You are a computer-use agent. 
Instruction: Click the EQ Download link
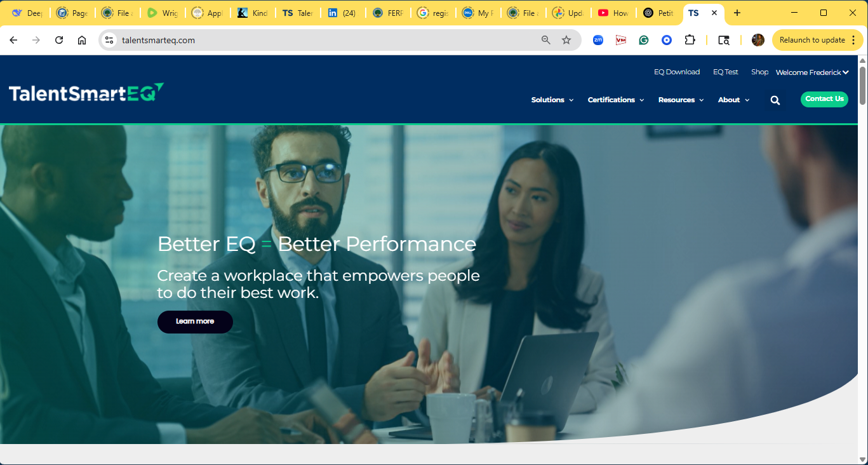677,72
